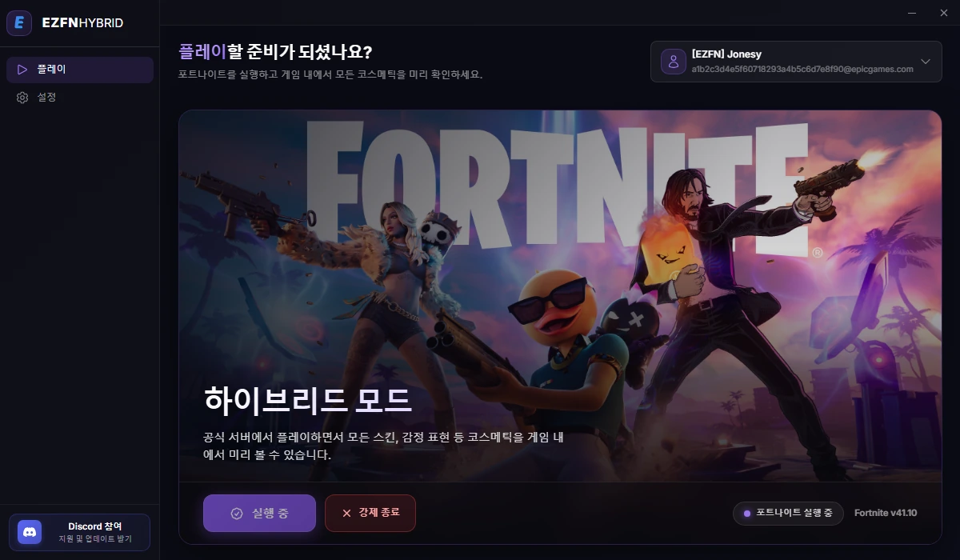This screenshot has width=960, height=560.
Task: Click the 플레이할 준비가 되셨나요? heading
Action: pyautogui.click(x=275, y=52)
